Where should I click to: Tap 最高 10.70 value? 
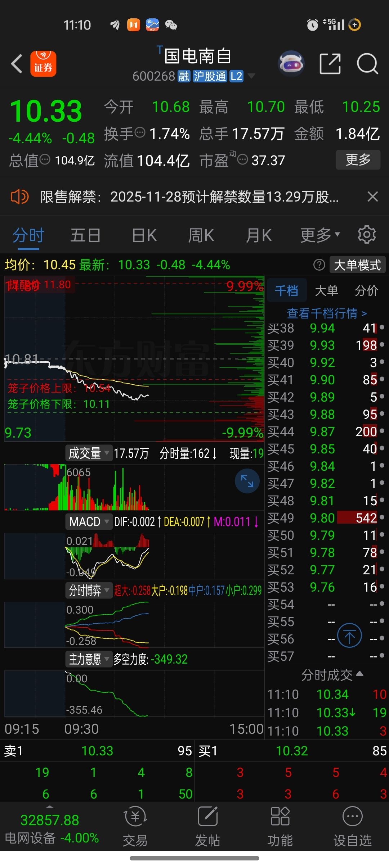pyautogui.click(x=266, y=107)
